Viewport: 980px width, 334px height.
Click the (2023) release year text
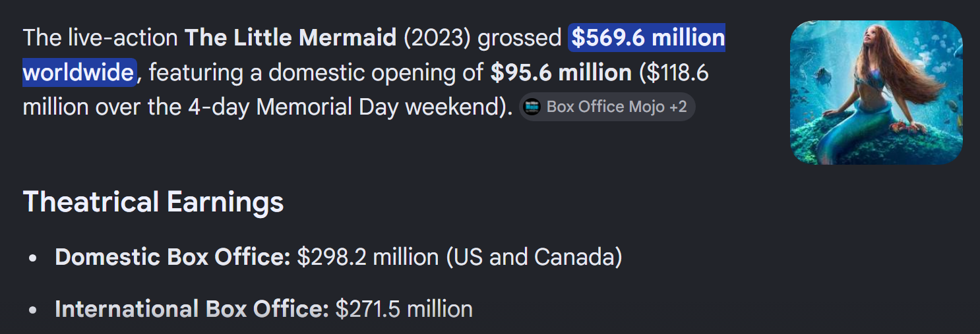tap(437, 38)
